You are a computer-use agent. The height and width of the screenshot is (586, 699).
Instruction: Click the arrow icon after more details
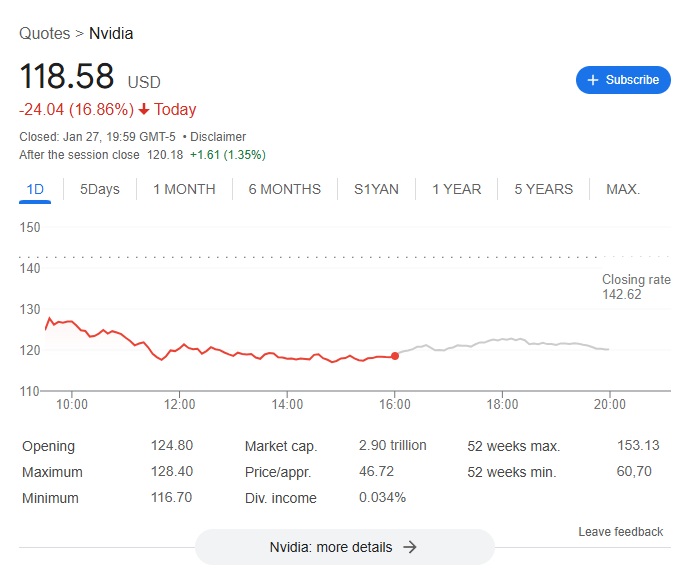point(410,547)
